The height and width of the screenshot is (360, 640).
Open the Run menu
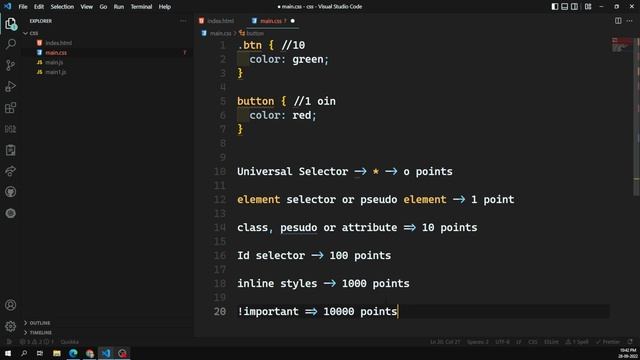119,7
